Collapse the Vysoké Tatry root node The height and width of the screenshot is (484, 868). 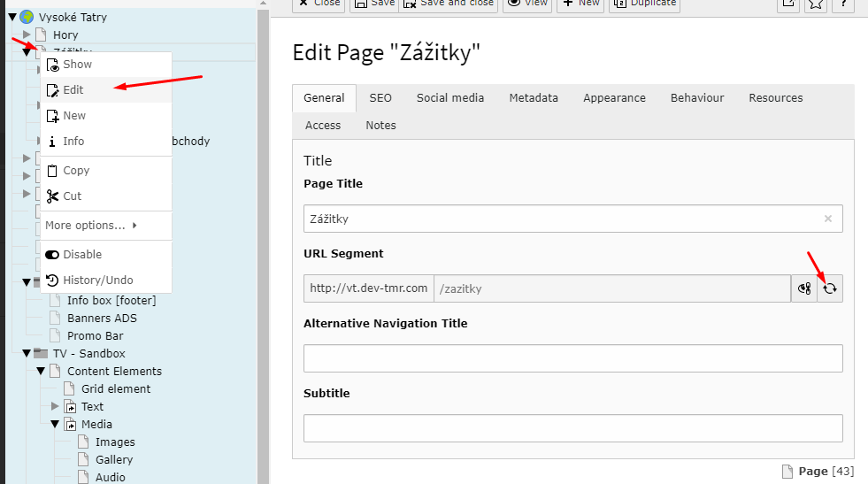(x=12, y=17)
